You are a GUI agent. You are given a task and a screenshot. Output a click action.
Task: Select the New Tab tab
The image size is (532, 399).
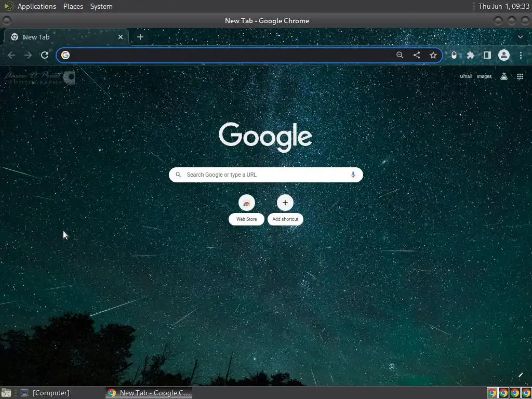(x=66, y=37)
